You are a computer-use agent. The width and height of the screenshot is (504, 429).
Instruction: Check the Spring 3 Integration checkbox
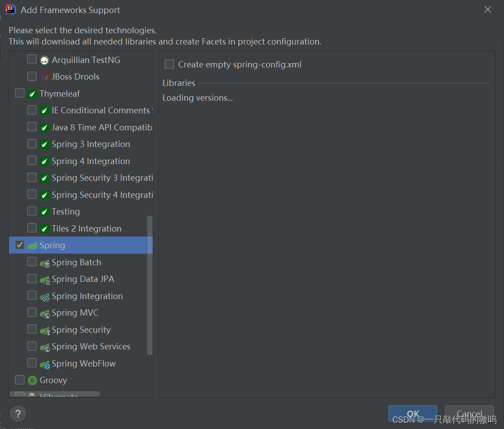tap(32, 143)
